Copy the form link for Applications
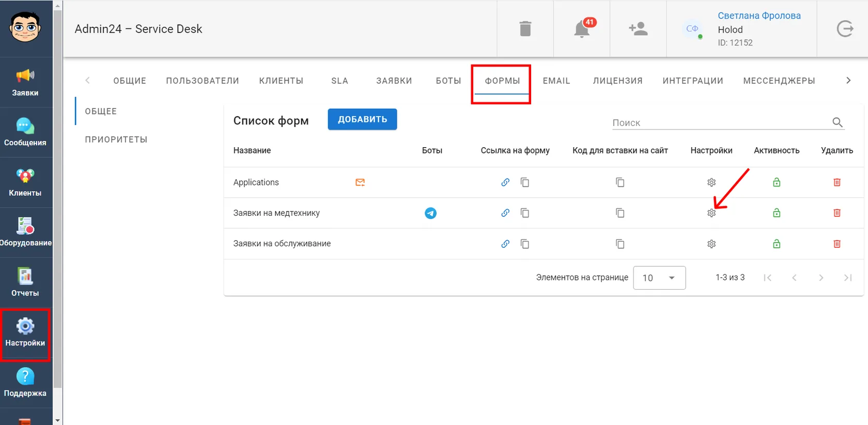Screen dimensions: 868x425 (x=525, y=182)
